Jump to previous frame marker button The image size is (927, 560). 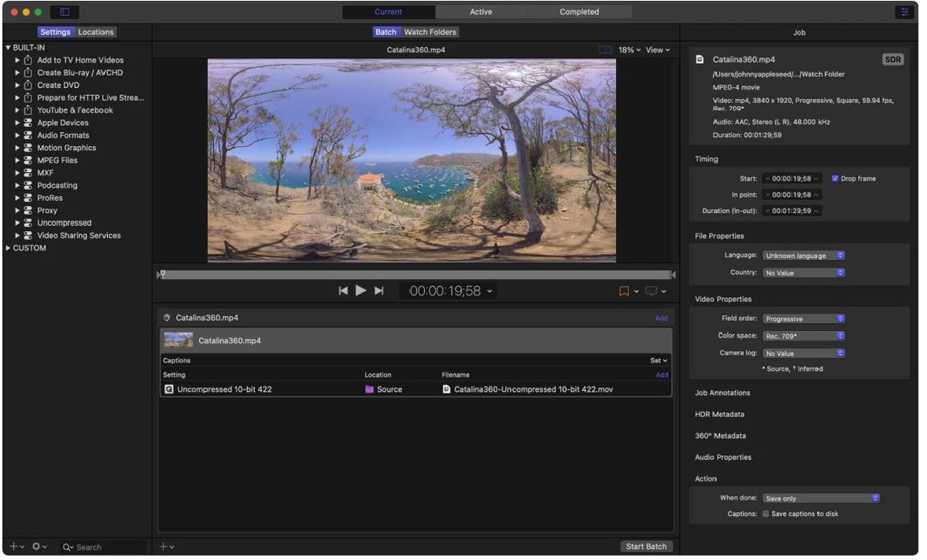tap(343, 291)
